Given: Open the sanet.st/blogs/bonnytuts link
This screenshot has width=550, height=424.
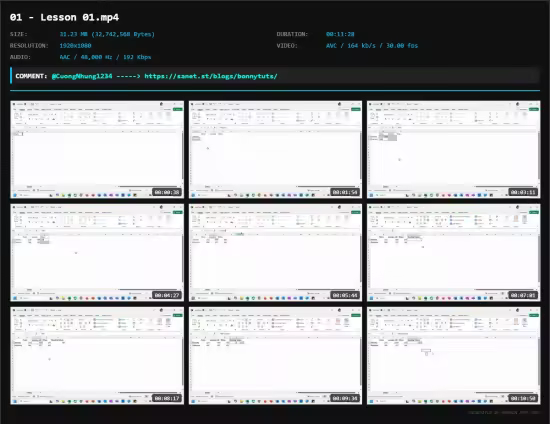Looking at the screenshot, I should tap(211, 76).
